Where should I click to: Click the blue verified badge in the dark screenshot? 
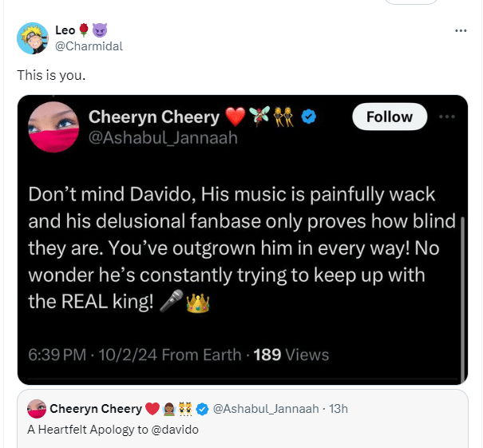(x=308, y=117)
